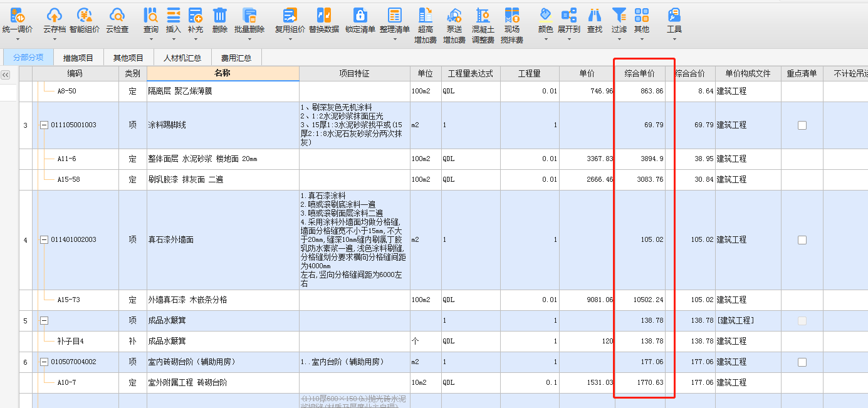Click the 补充 supplement icon
Image resolution: width=868 pixels, height=408 pixels.
point(195,15)
